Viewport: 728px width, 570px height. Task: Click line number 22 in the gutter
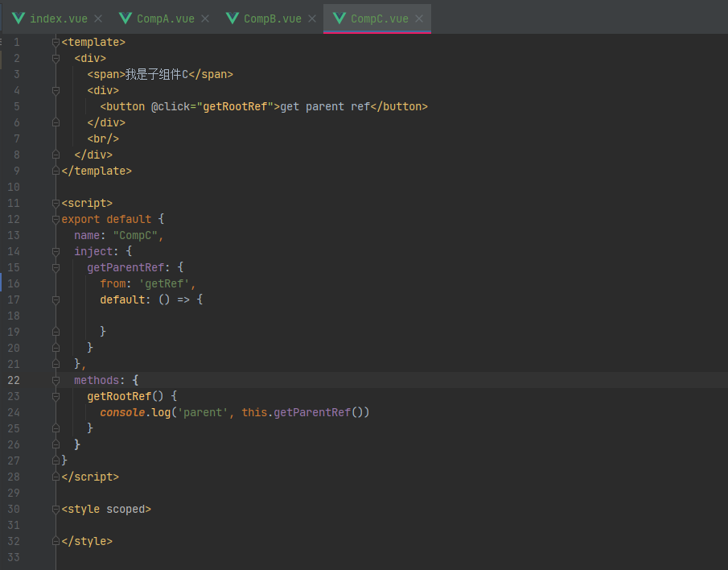coord(14,381)
